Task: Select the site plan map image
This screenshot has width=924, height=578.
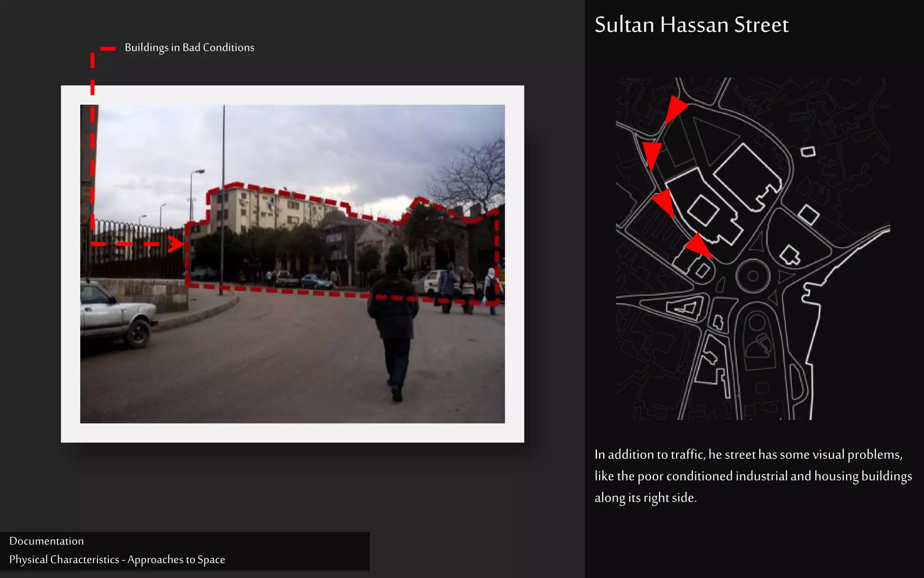Action: click(x=753, y=248)
